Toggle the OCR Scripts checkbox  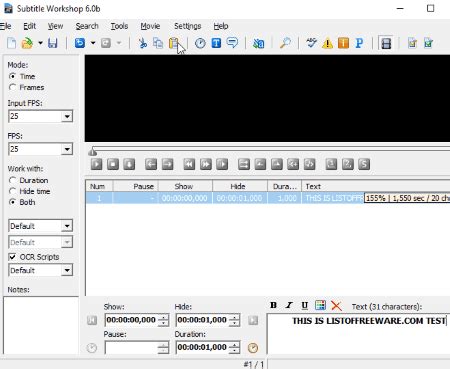pos(12,257)
